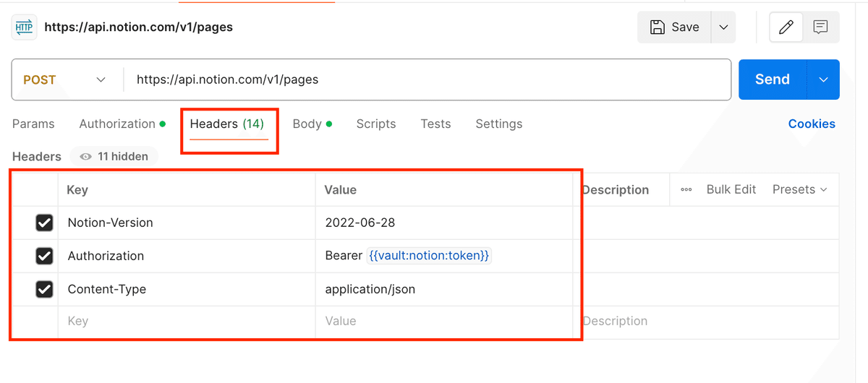Go to the Scripts tab

click(x=376, y=124)
